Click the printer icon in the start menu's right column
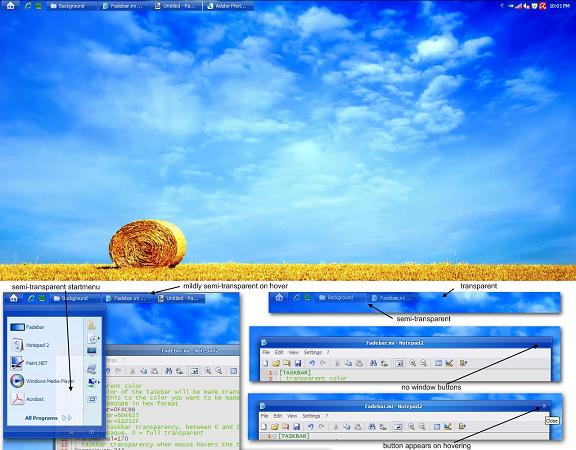This screenshot has height=450, width=576. 91,369
